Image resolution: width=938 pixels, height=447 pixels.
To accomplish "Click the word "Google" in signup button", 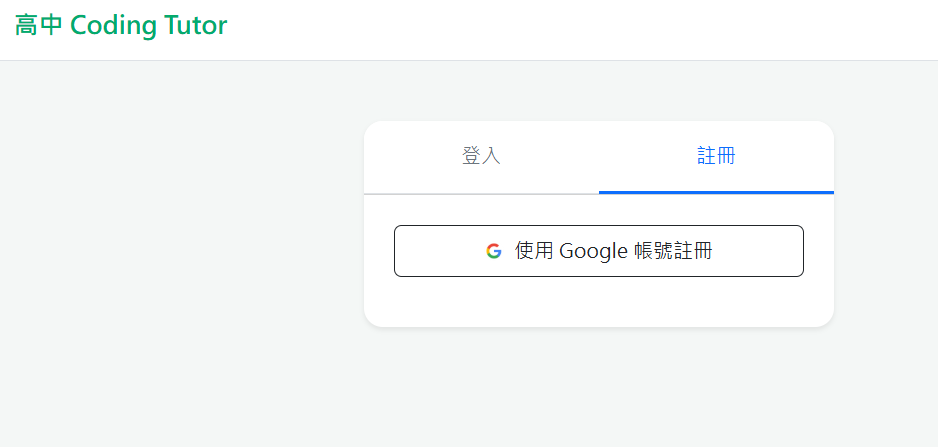I will point(593,251).
